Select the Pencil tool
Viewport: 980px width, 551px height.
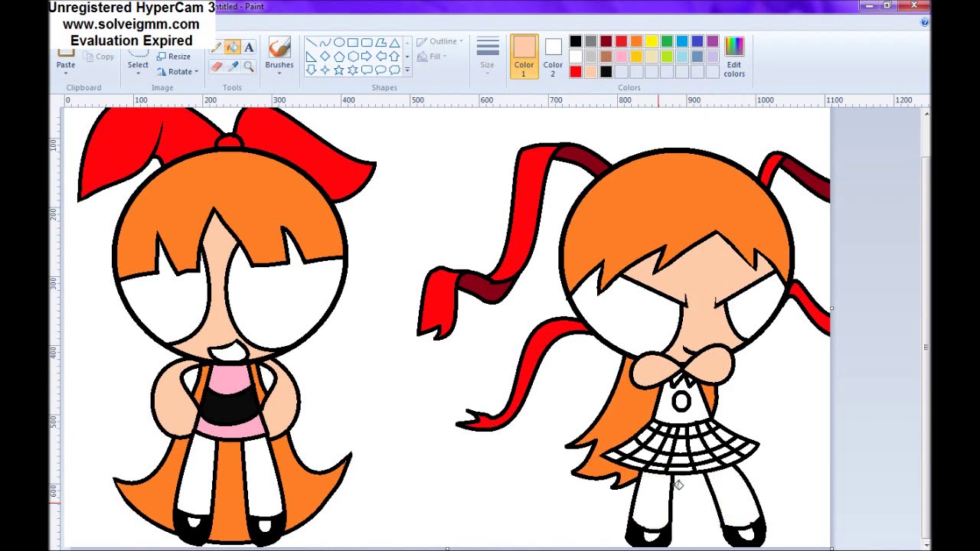pos(217,48)
